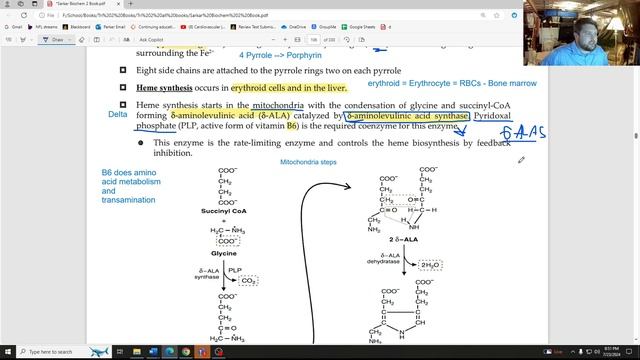Screen dimensions: 640x360
Task: Open the Parker Email bookmark
Action: pyautogui.click(x=110, y=27)
